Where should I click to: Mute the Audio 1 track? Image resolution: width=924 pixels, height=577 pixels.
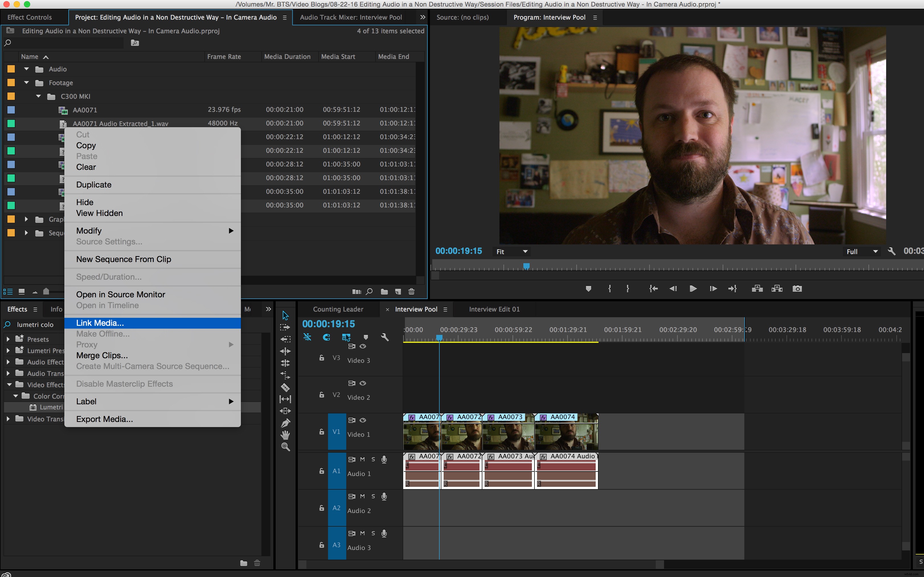point(362,459)
